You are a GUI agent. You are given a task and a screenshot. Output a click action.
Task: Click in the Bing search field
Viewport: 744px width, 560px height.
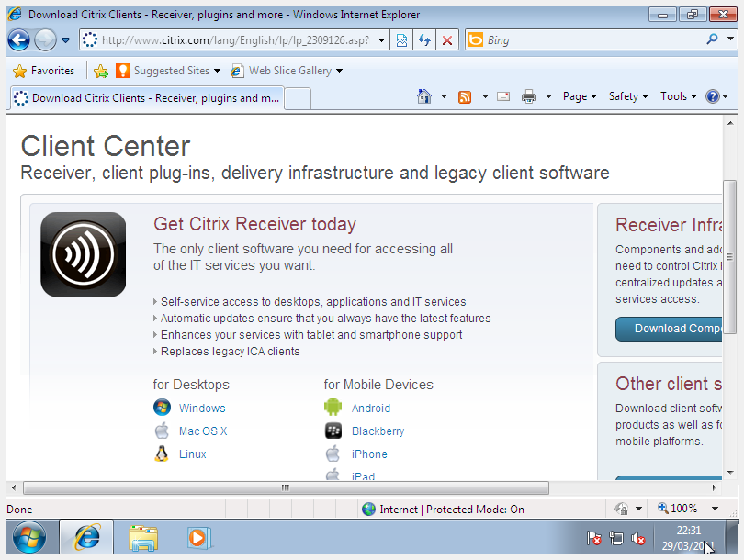pyautogui.click(x=588, y=40)
